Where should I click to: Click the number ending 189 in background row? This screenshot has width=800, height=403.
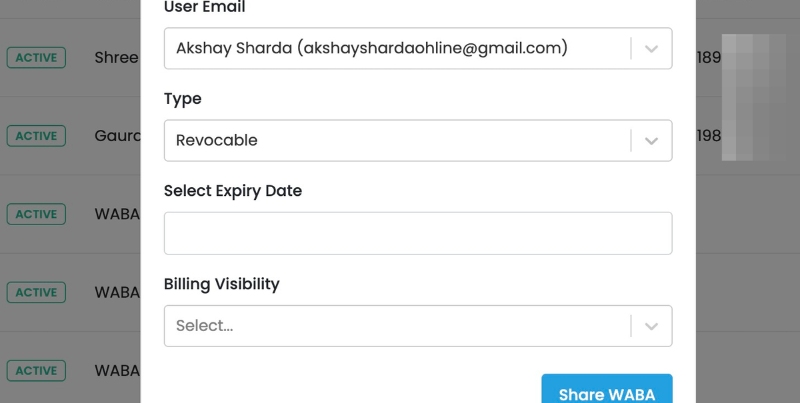(708, 57)
